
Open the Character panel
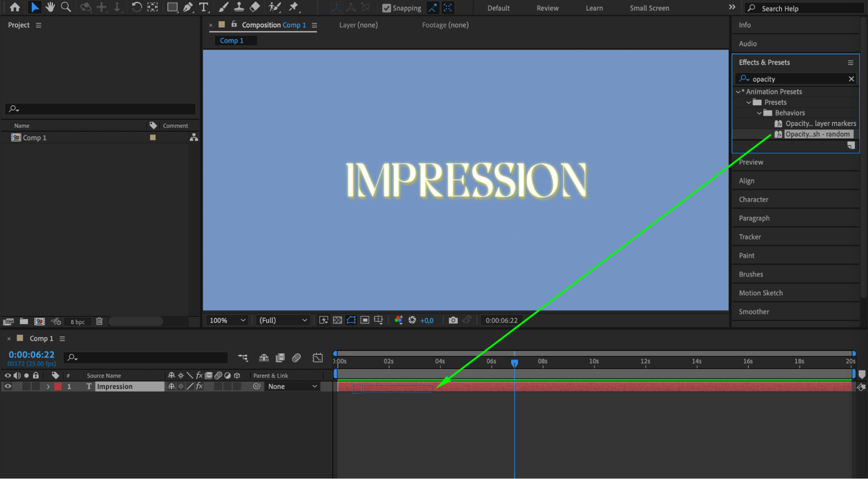(x=753, y=200)
